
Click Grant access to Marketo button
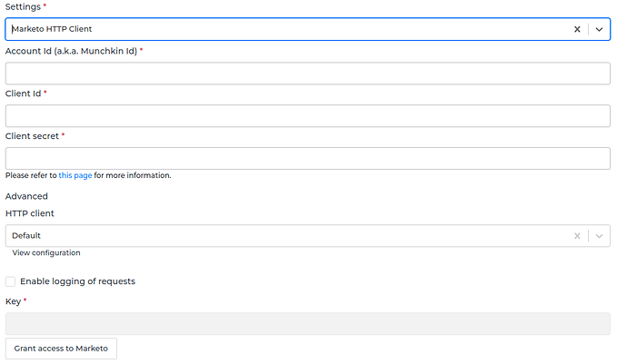(61, 349)
